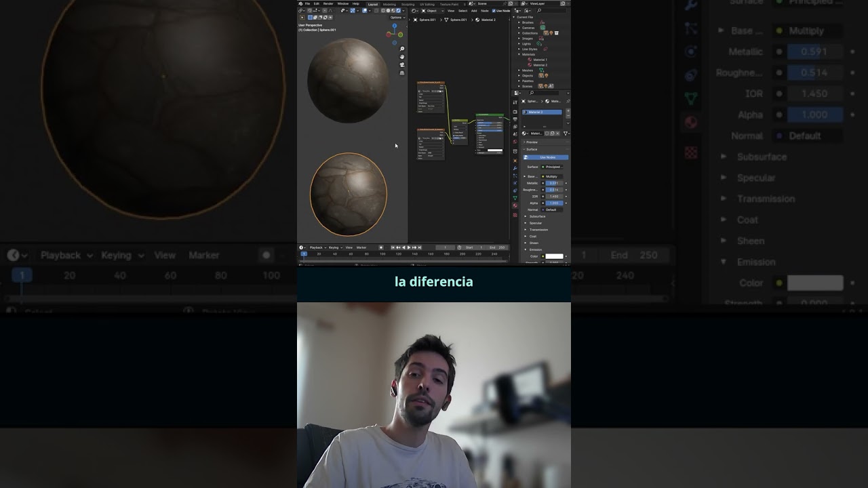Screen dimensions: 868x488
Task: Expand the Coat section
Action: [525, 237]
